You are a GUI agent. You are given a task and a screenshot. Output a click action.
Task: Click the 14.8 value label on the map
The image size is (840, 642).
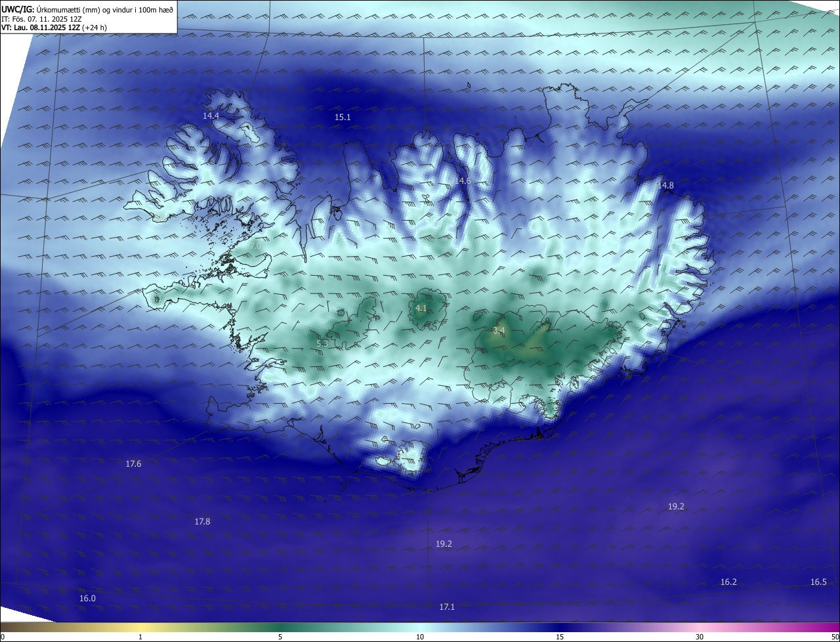[665, 186]
